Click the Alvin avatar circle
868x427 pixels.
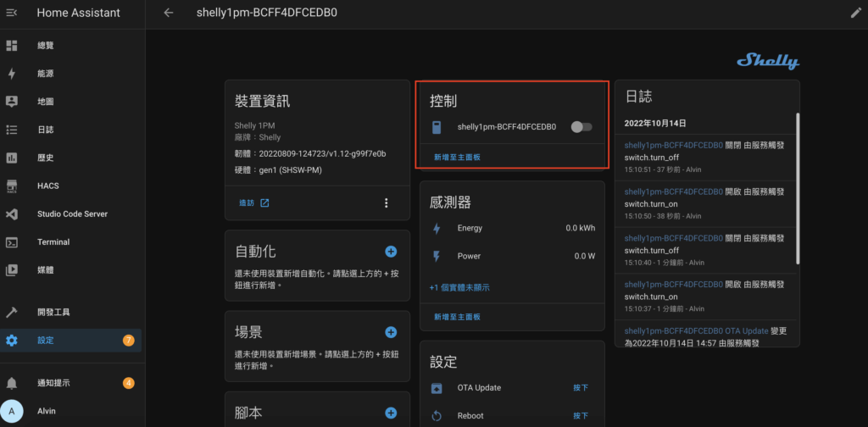tap(12, 412)
